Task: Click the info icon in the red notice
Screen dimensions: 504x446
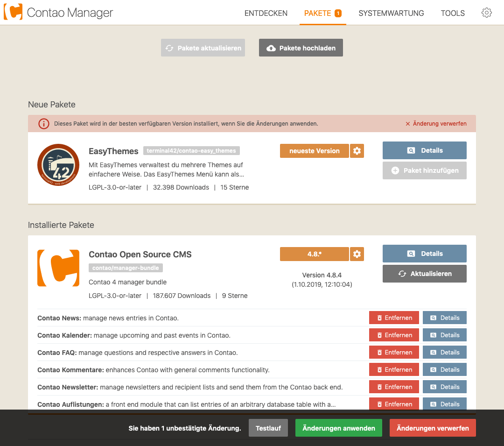Action: click(44, 123)
